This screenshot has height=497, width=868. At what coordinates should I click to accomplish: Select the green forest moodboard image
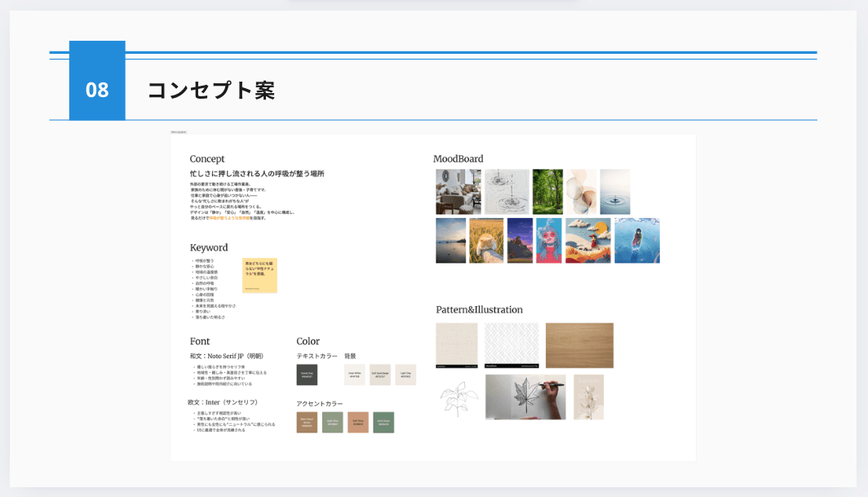pos(548,190)
